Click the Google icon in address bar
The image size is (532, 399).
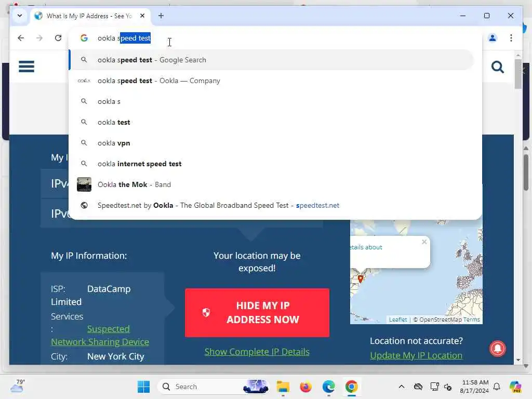pos(84,38)
